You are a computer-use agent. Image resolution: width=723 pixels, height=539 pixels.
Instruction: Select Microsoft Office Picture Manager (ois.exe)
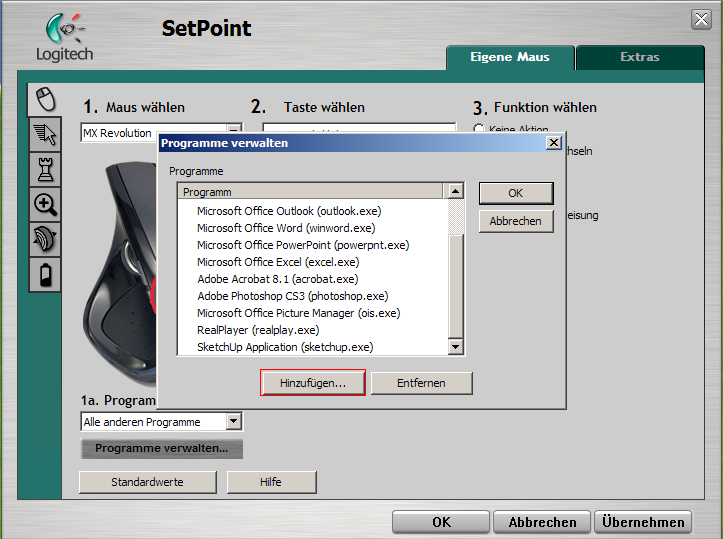coord(298,313)
